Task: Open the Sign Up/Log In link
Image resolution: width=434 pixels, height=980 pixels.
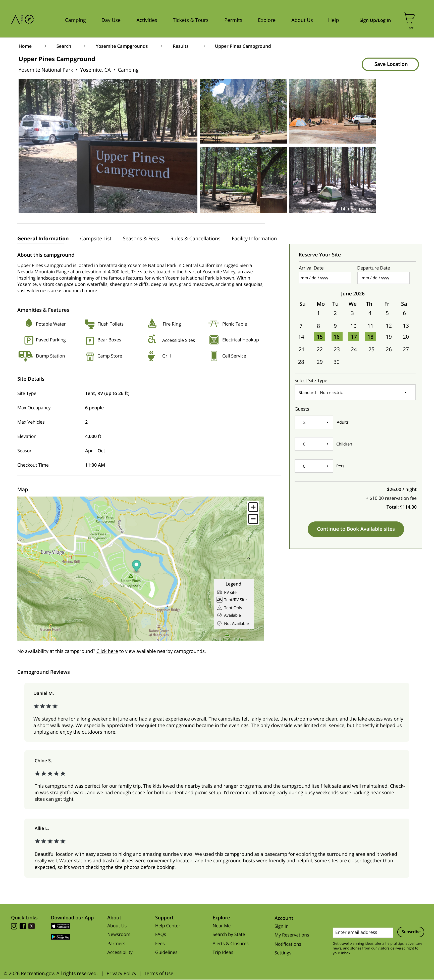Action: click(x=375, y=20)
